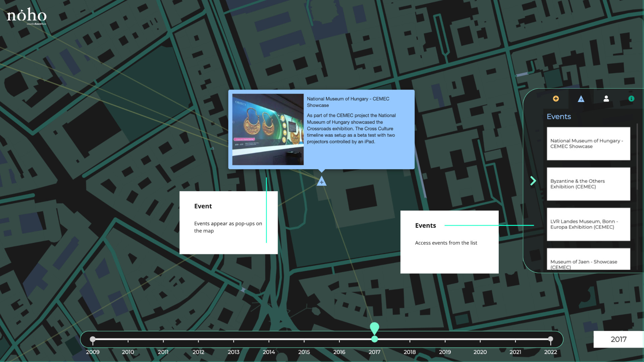
Task: Open the yellow plus icon tab
Action: pyautogui.click(x=556, y=98)
